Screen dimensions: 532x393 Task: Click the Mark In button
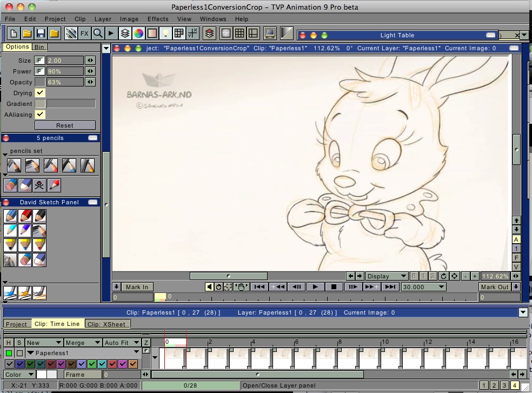pyautogui.click(x=137, y=287)
